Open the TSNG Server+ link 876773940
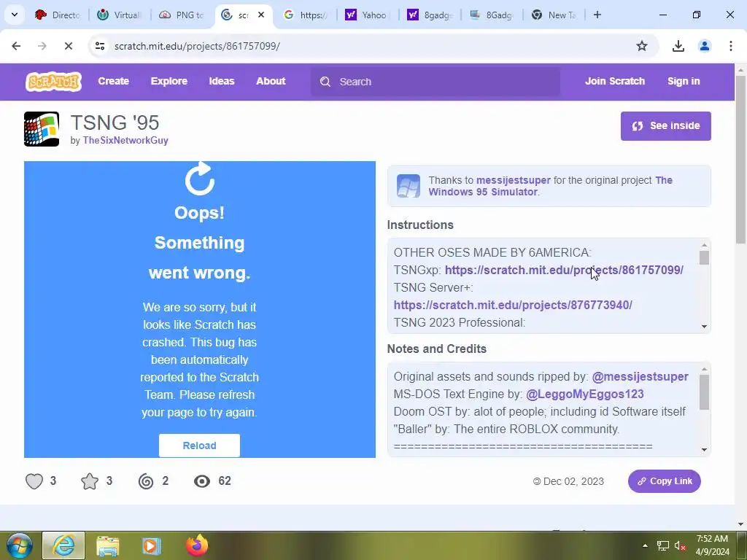The width and height of the screenshot is (747, 560). (x=513, y=306)
